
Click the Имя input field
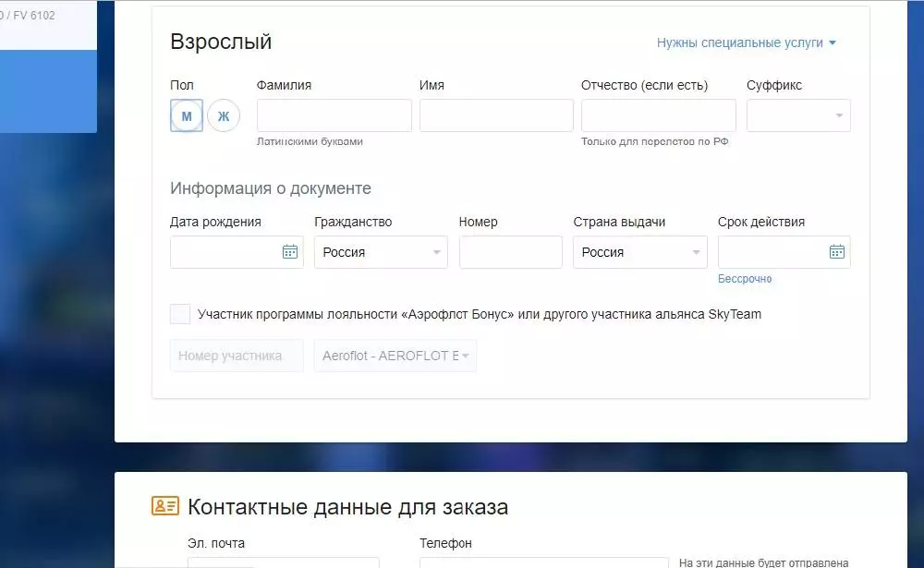(x=496, y=115)
